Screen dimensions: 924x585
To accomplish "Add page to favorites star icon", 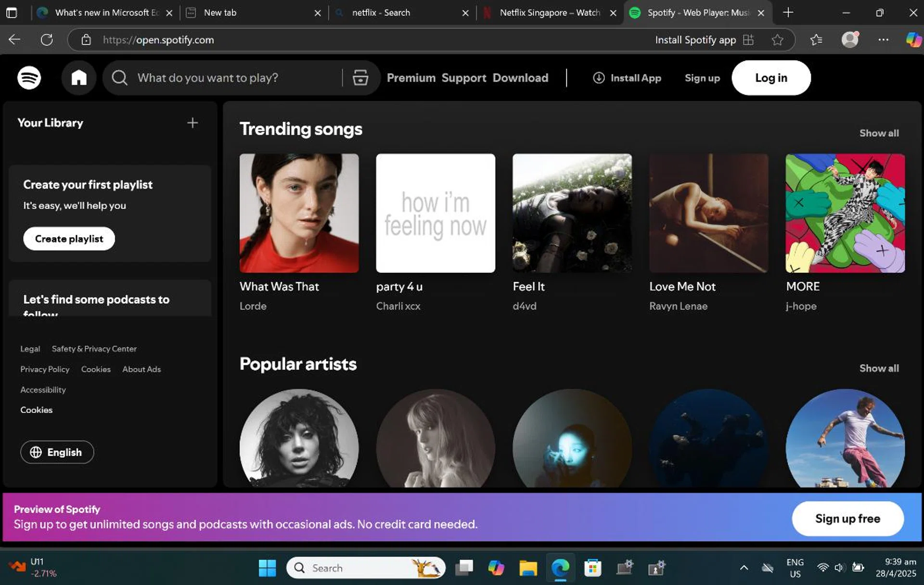I will 777,40.
